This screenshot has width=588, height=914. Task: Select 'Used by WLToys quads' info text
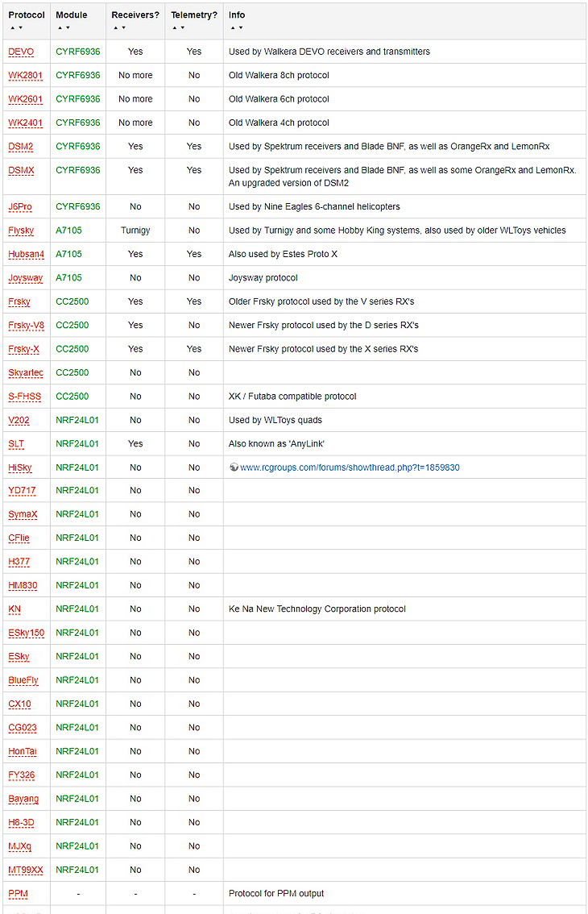(275, 420)
